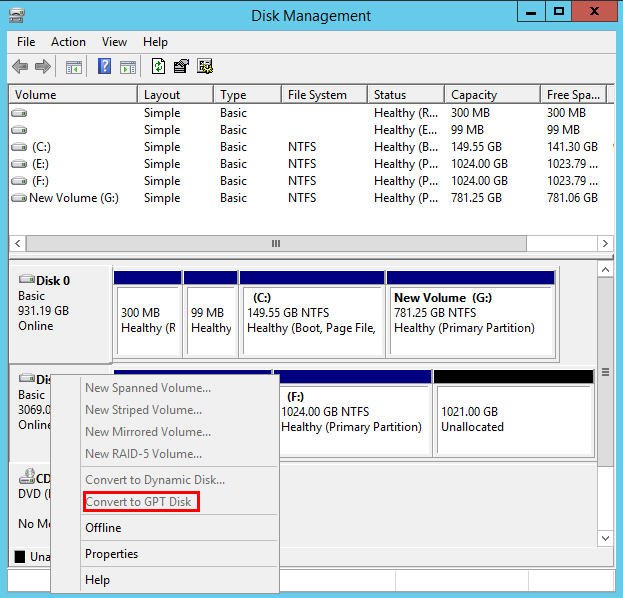Sort by the Type column header

click(248, 95)
